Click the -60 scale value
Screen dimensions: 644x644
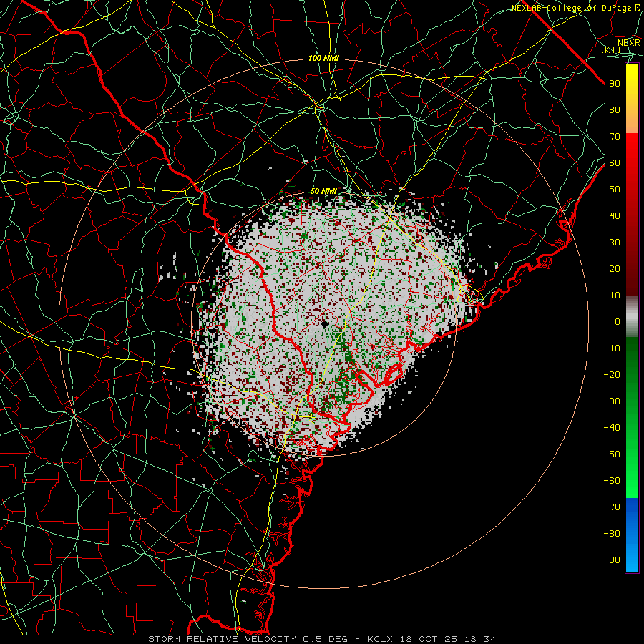coord(612,481)
